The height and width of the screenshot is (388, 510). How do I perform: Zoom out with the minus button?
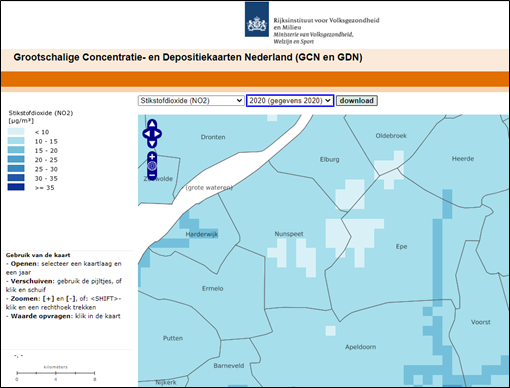click(152, 175)
